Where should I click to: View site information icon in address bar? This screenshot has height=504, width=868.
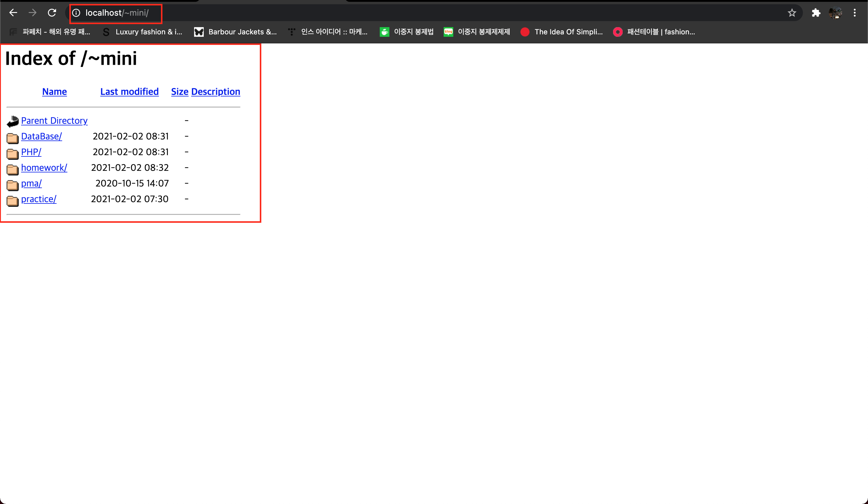(x=76, y=13)
